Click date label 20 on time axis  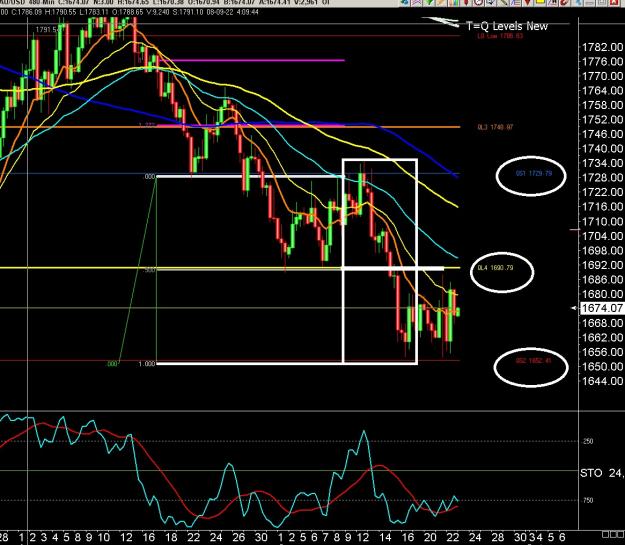tap(430, 537)
